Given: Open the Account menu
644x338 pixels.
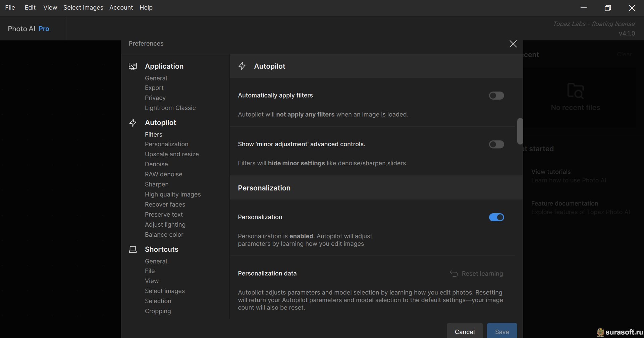Looking at the screenshot, I should click(121, 7).
